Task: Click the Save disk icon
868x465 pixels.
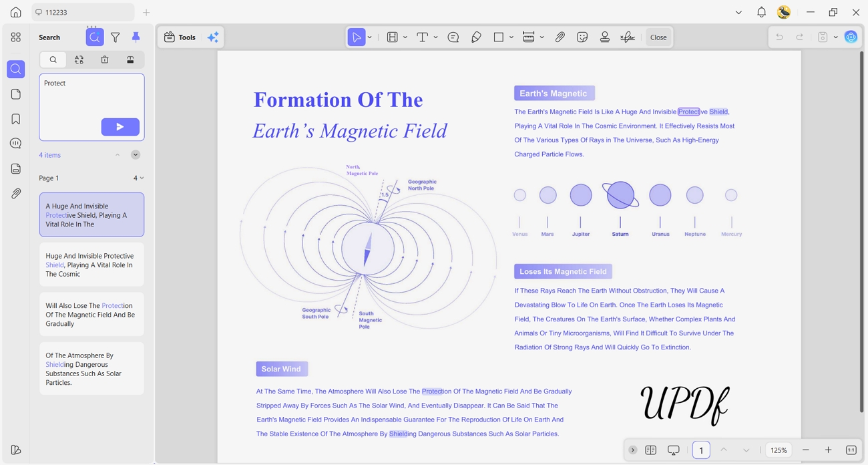Action: click(x=823, y=37)
